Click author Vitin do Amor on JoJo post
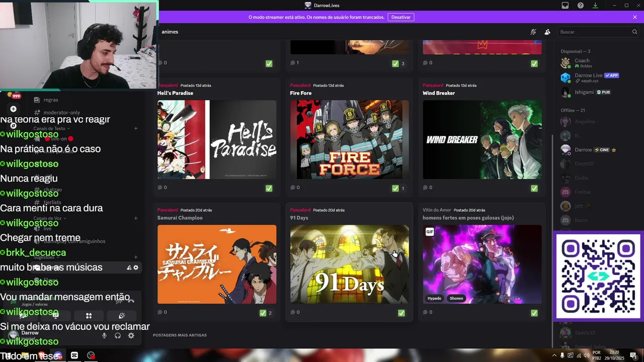Viewport: 644px width, 362px height. (437, 210)
